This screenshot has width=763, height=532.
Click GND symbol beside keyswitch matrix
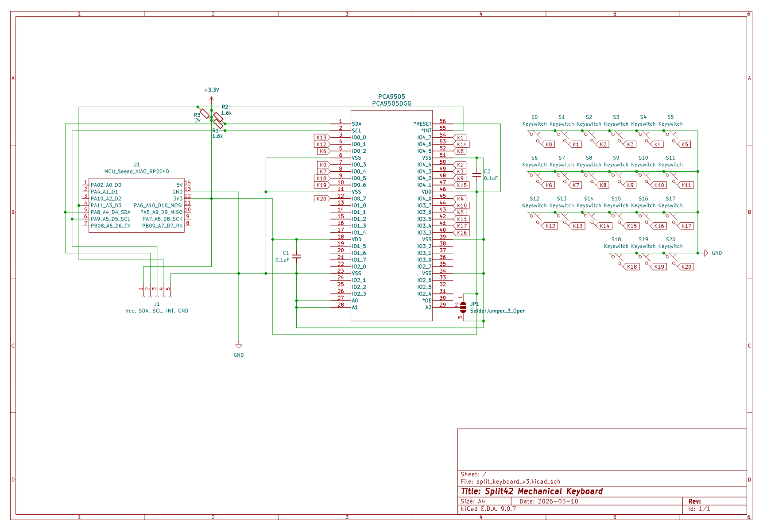point(705,253)
